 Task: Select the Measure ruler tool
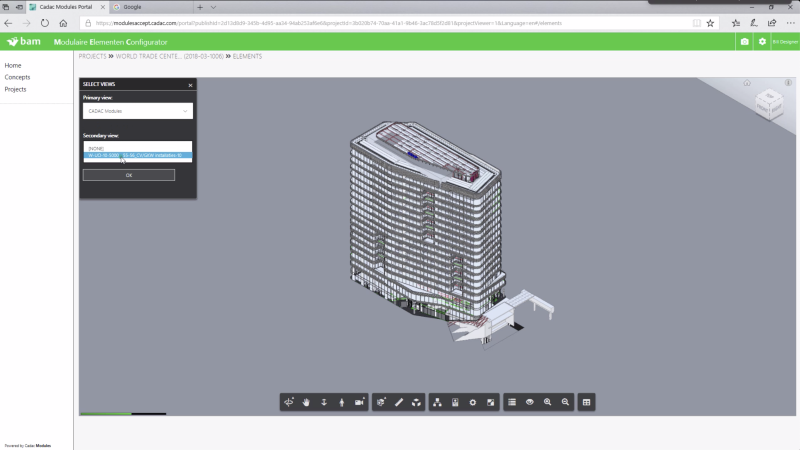coord(399,402)
